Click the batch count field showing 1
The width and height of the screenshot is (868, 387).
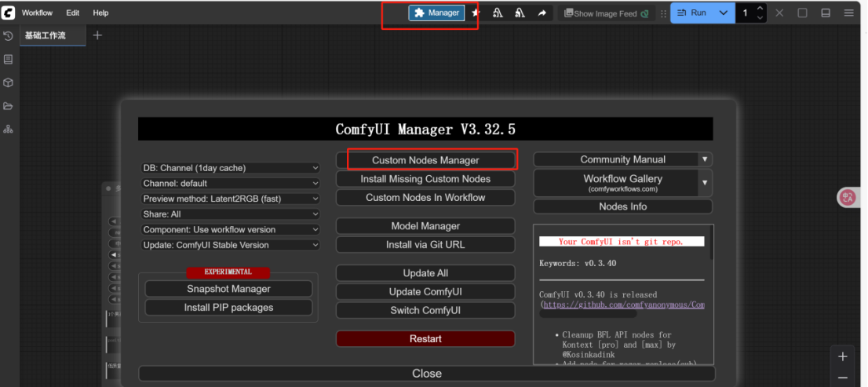coord(745,13)
